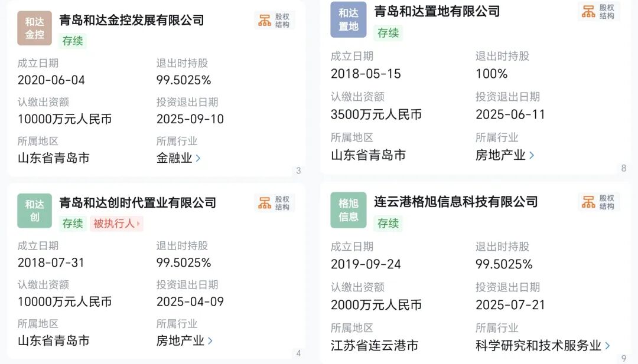Expand 房地产业 arrow for 青岛和达置地
This screenshot has width=638, height=364.
coord(532,155)
